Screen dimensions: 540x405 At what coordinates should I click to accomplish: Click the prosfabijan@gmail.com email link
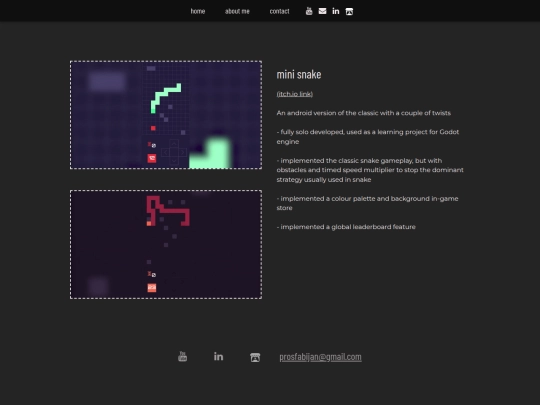coord(320,357)
